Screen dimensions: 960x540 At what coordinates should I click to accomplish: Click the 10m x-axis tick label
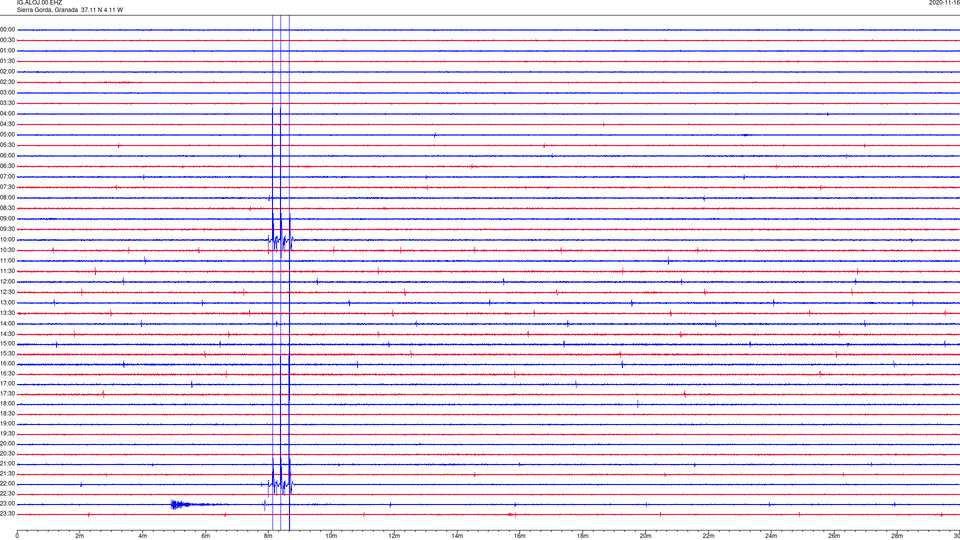[331, 536]
